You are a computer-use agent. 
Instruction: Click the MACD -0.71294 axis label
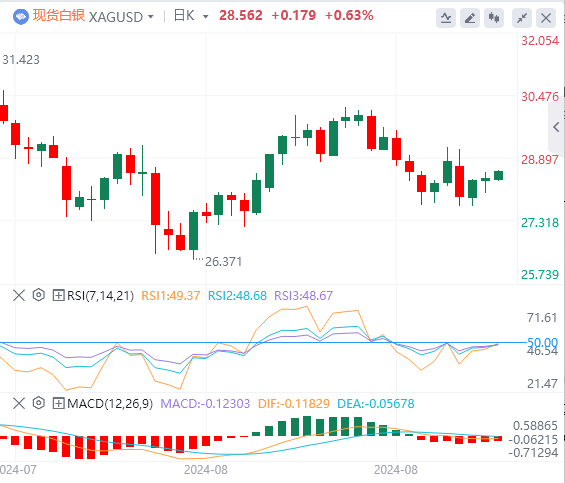533,453
